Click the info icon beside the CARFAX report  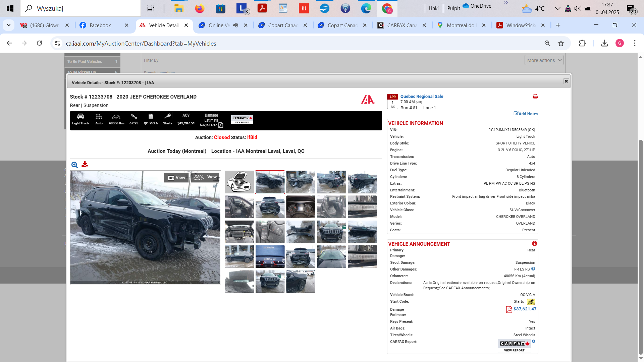coord(533,341)
